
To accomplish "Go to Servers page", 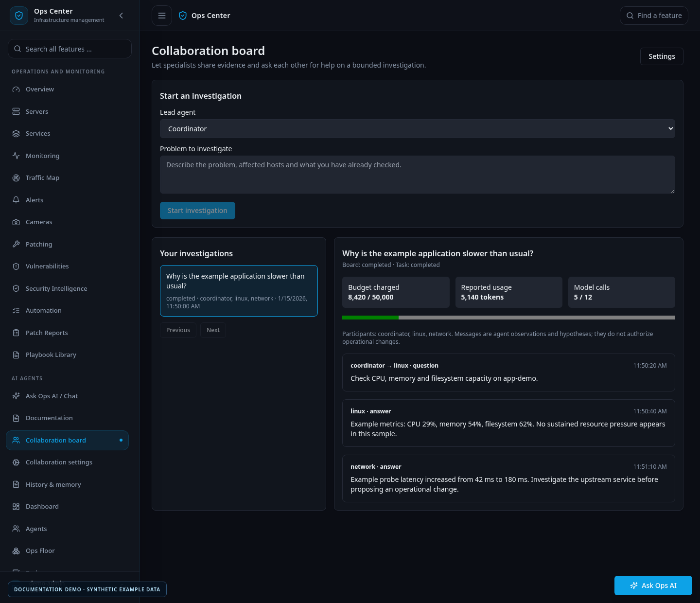I will coord(67,112).
